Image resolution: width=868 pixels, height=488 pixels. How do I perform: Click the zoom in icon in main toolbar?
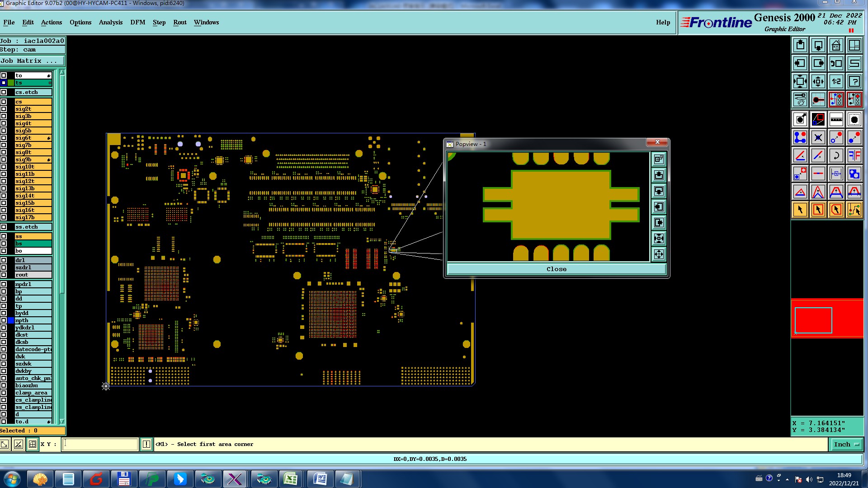point(800,81)
